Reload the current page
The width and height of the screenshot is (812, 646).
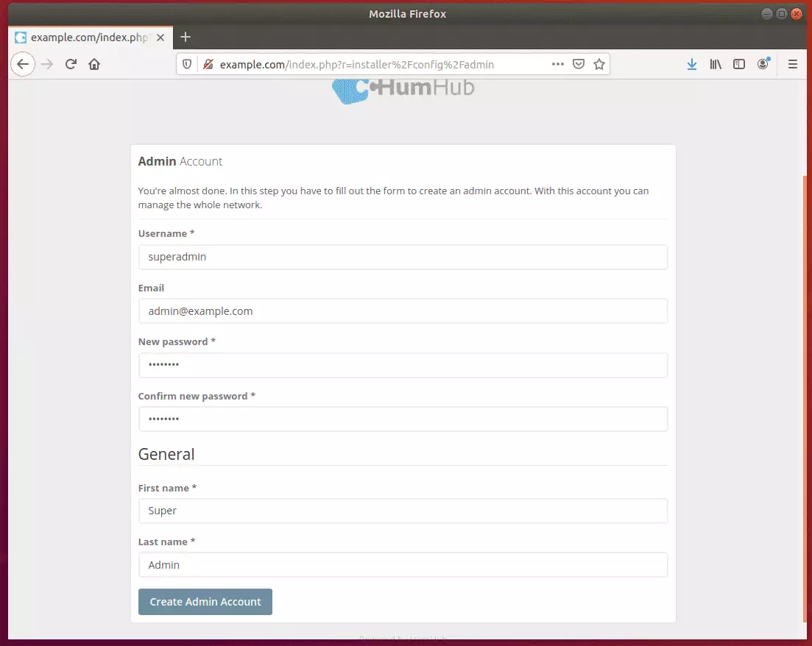click(71, 64)
